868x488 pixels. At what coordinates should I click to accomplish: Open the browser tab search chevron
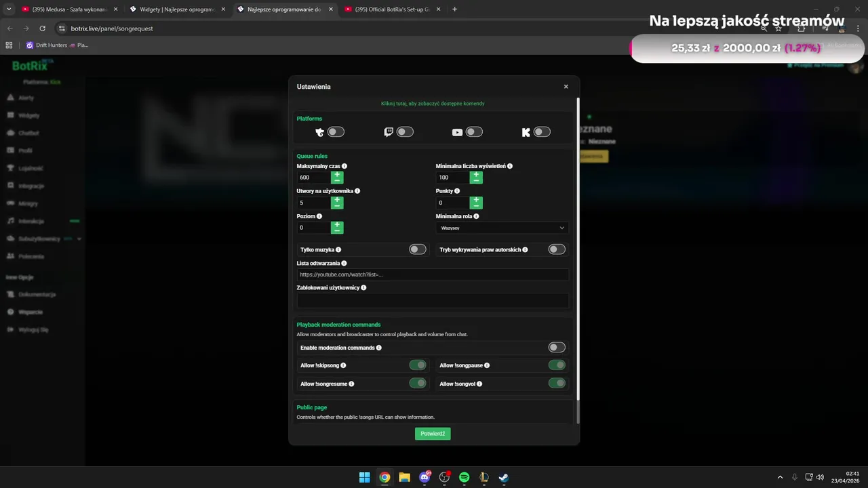[x=9, y=9]
